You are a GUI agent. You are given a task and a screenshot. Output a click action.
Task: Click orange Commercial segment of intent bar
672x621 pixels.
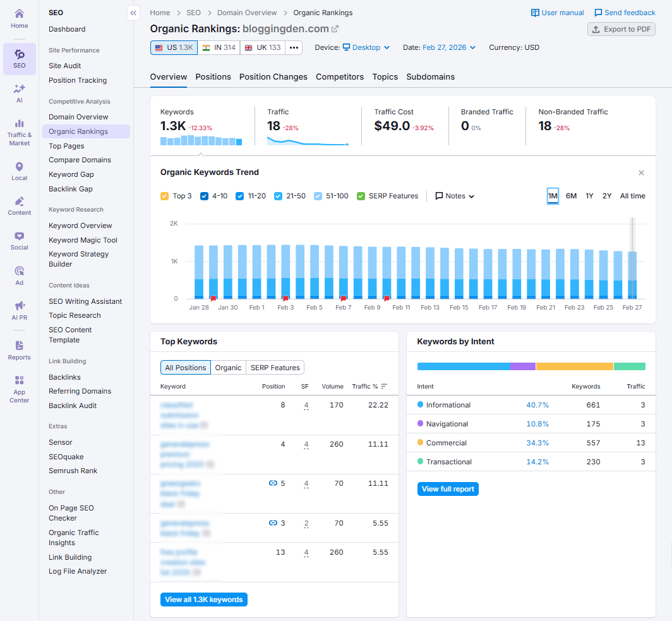click(575, 366)
